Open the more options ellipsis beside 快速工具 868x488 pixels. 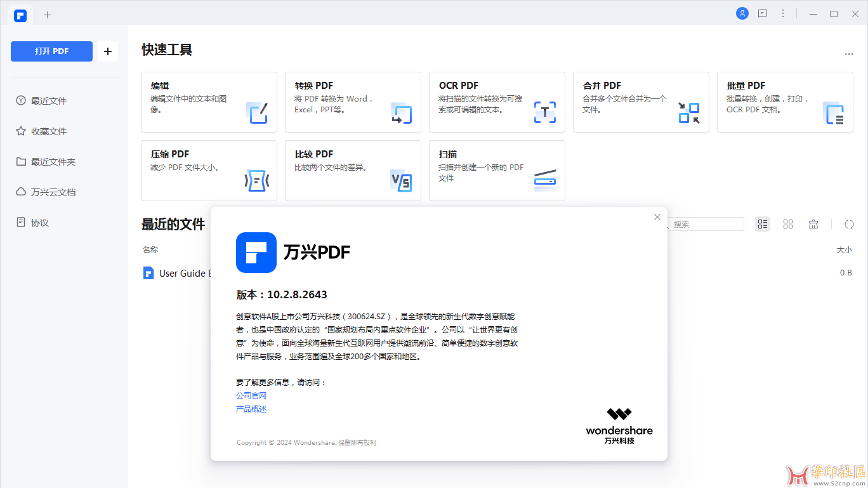pyautogui.click(x=849, y=54)
